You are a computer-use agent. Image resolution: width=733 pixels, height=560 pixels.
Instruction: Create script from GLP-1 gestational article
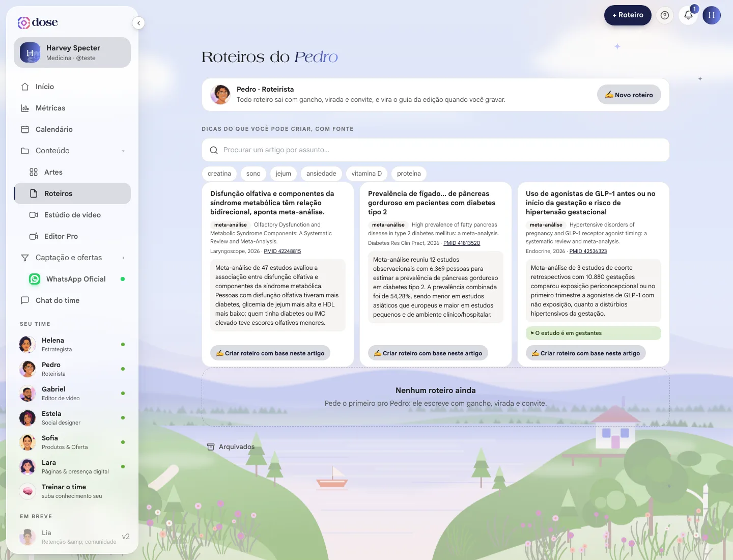click(x=586, y=353)
